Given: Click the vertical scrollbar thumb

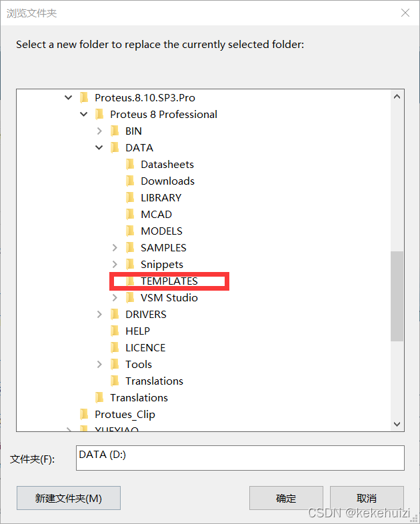Looking at the screenshot, I should pyautogui.click(x=397, y=296).
